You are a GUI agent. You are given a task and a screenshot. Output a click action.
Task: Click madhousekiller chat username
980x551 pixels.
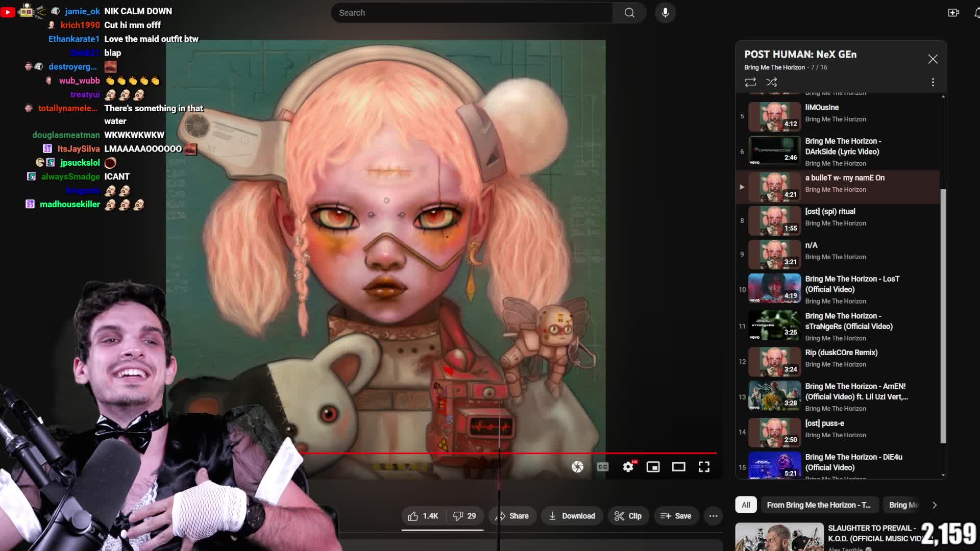(x=70, y=204)
